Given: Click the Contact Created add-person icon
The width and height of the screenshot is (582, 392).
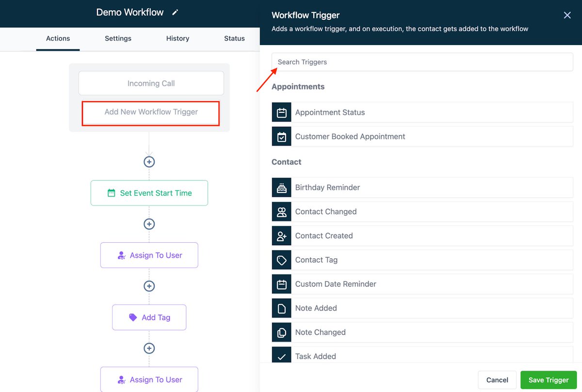Looking at the screenshot, I should [x=282, y=236].
